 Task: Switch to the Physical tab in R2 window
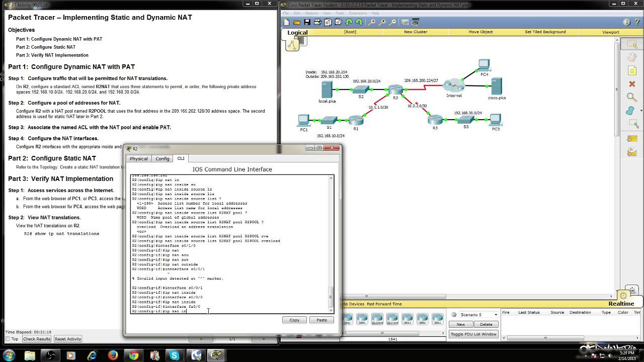click(x=138, y=158)
